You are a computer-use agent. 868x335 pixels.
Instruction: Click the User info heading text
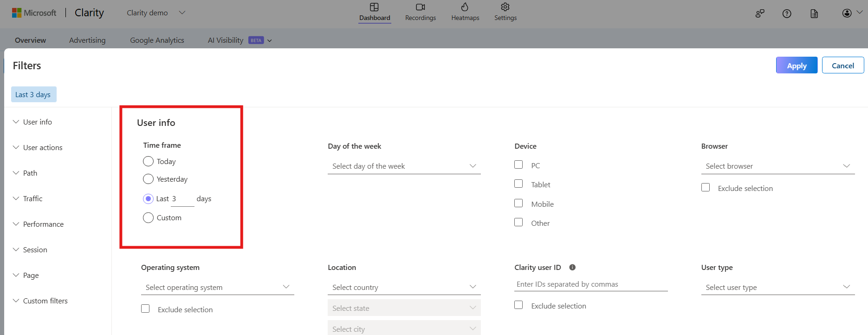[x=156, y=123]
